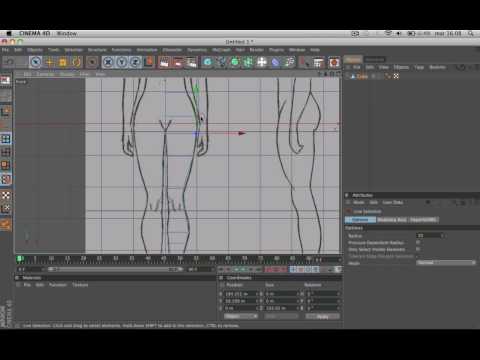Click the Undo arrow icon
This screenshot has height=360, width=480.
click(x=10, y=62)
